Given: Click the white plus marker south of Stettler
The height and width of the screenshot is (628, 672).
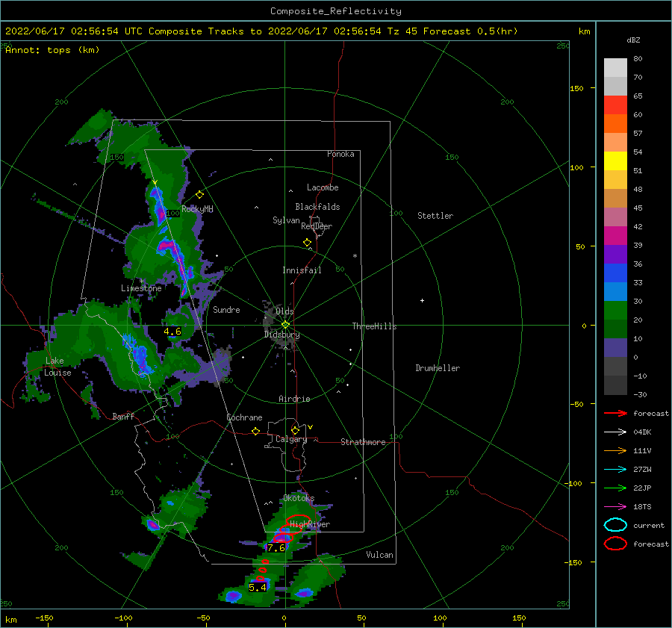Looking at the screenshot, I should coord(422,300).
